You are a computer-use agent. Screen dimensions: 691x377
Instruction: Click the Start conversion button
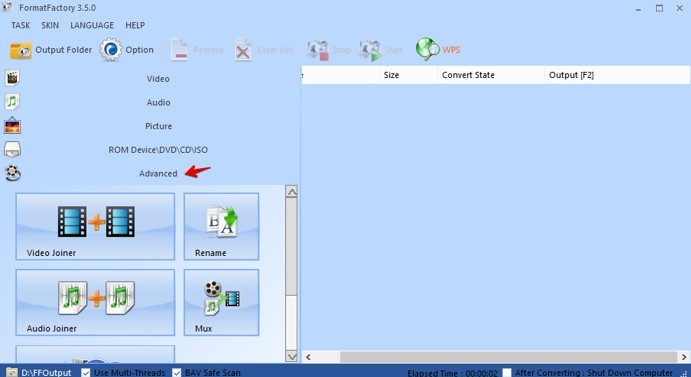[381, 50]
